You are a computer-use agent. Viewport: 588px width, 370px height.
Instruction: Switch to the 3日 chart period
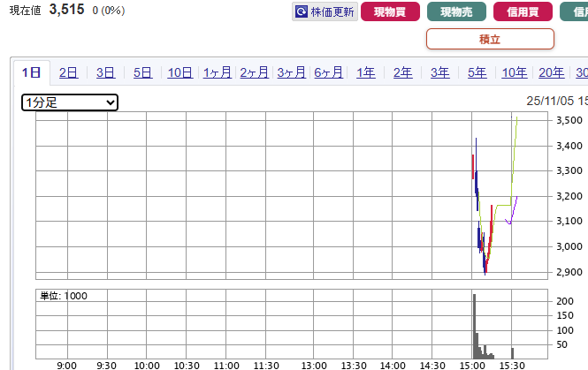point(105,72)
